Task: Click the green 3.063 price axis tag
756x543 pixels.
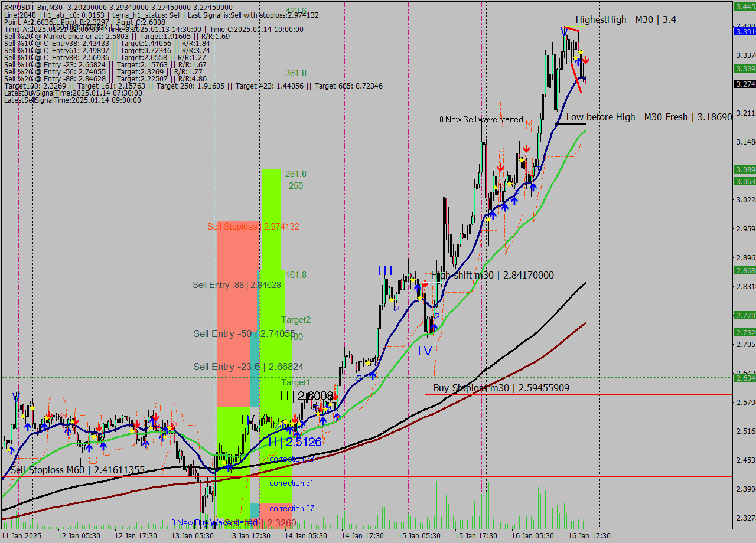Action: pos(744,182)
